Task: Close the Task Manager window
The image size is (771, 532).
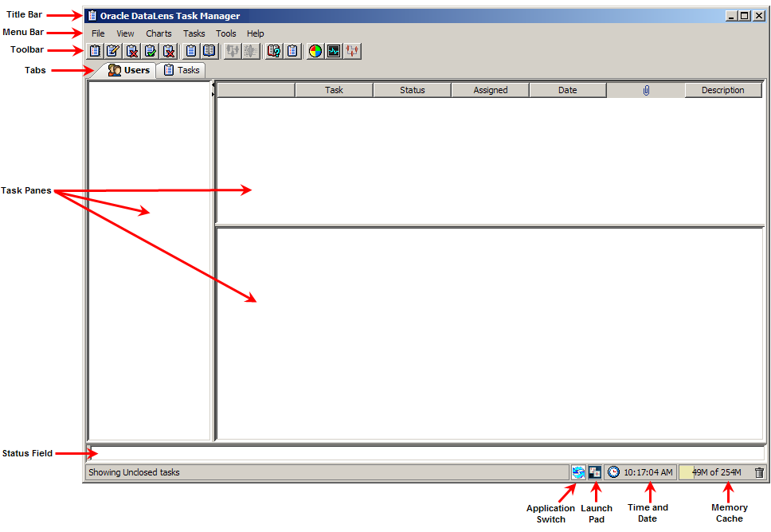Action: [759, 16]
